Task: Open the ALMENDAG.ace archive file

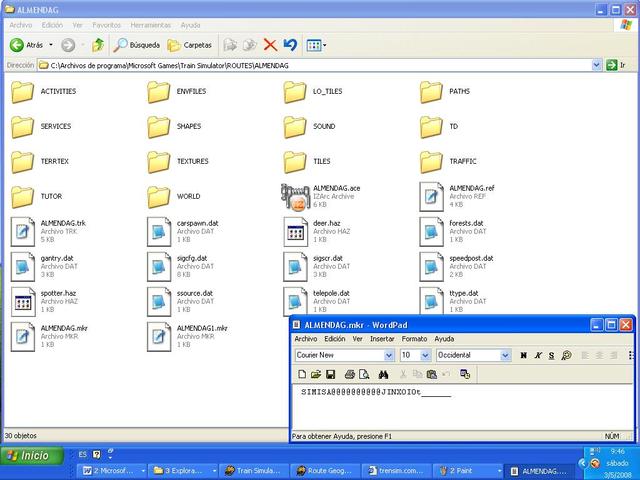Action: point(293,197)
